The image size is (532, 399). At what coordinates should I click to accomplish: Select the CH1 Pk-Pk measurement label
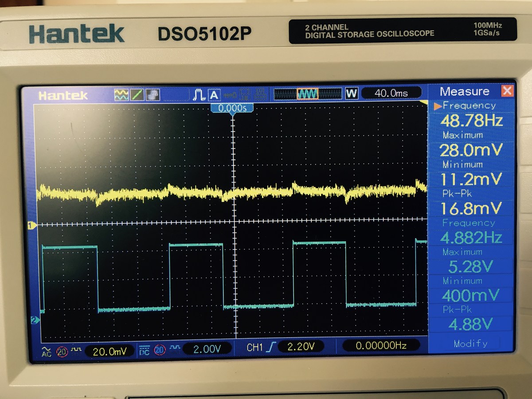(x=457, y=193)
